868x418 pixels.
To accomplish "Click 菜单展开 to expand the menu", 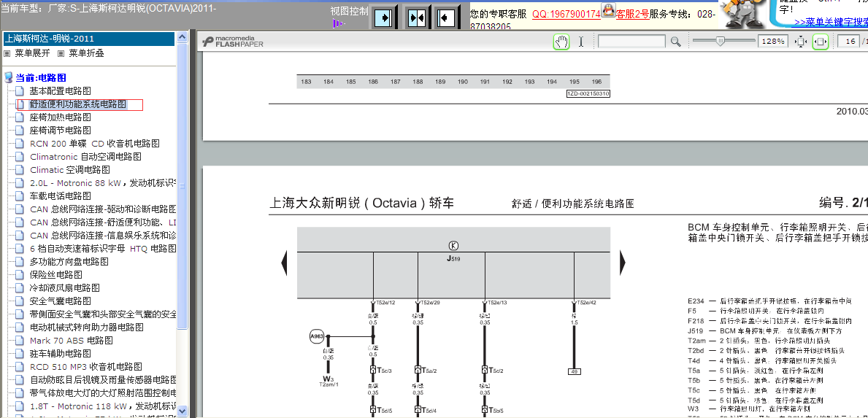I will coord(32,54).
